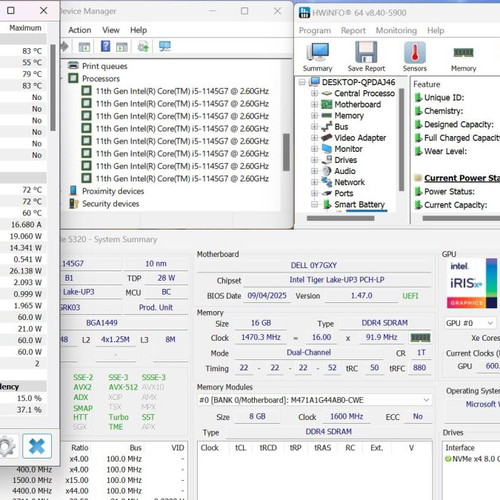The width and height of the screenshot is (500, 500).
Task: Click the Dual-Channel mode value
Action: [309, 353]
